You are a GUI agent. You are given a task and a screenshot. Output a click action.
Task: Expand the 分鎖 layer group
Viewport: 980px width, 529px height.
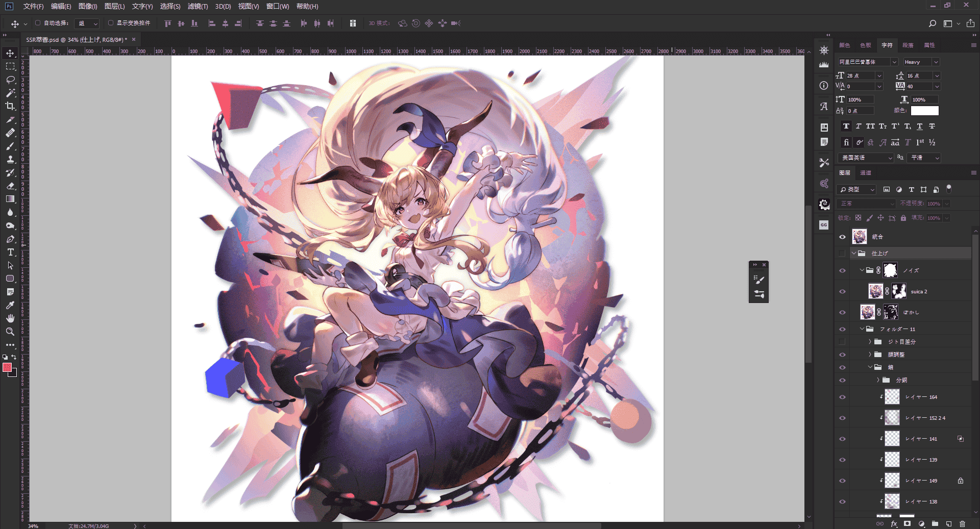pos(878,380)
